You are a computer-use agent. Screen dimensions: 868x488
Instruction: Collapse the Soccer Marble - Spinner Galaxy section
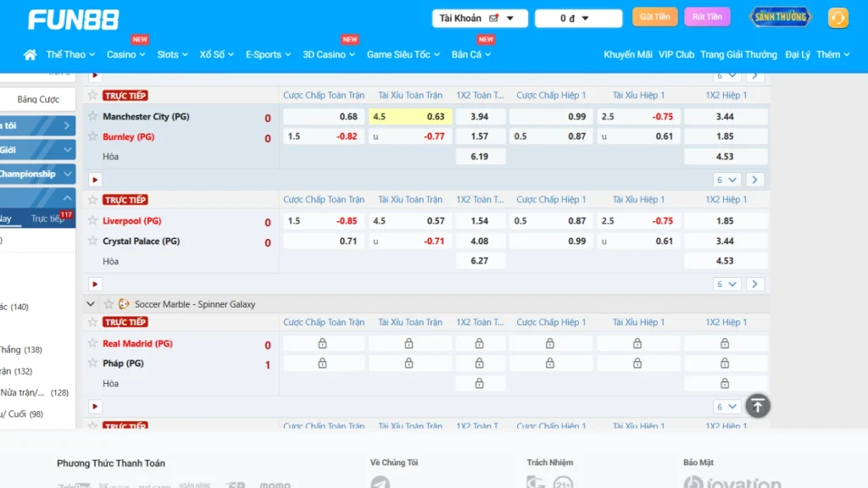point(92,304)
